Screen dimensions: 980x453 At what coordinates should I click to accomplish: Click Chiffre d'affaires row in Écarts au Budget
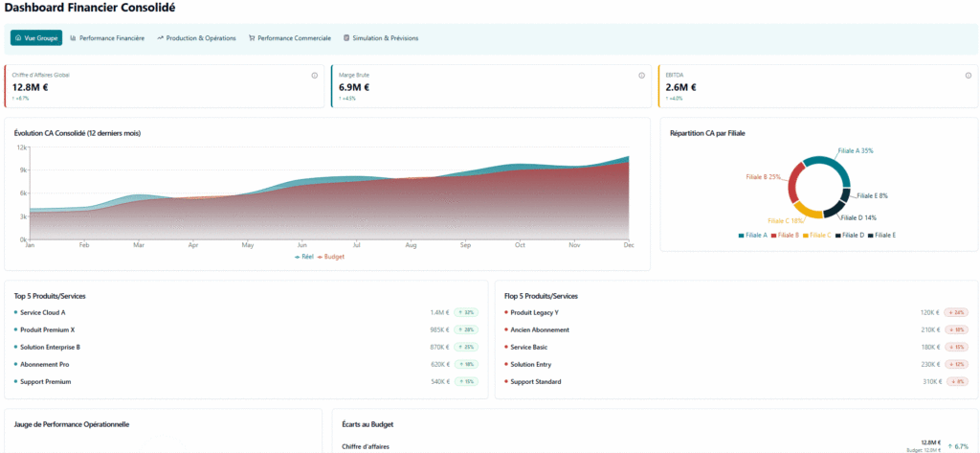pyautogui.click(x=656, y=446)
